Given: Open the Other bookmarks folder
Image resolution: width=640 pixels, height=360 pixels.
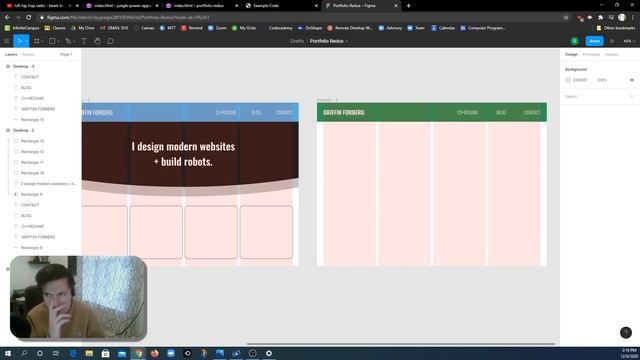Looking at the screenshot, I should 616,28.
